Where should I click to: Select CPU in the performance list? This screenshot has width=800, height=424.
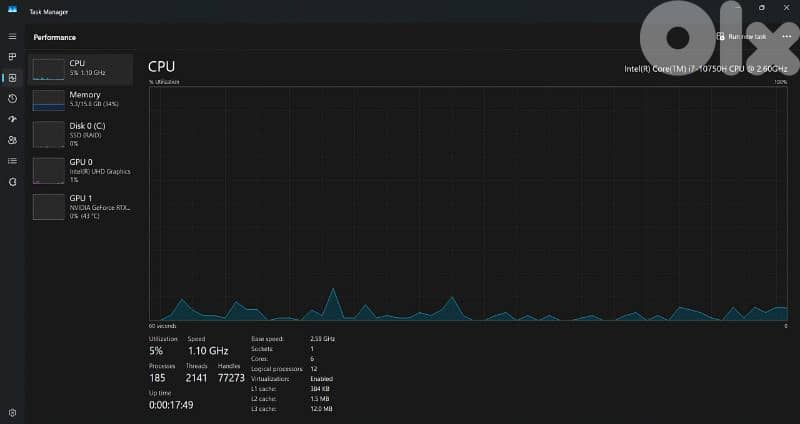(x=82, y=68)
